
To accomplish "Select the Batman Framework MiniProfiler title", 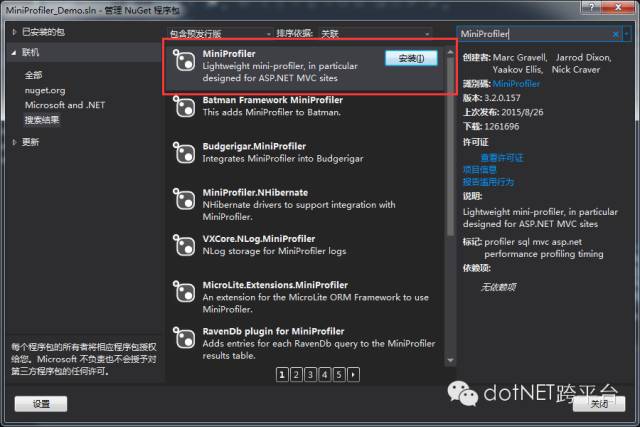I will [273, 100].
